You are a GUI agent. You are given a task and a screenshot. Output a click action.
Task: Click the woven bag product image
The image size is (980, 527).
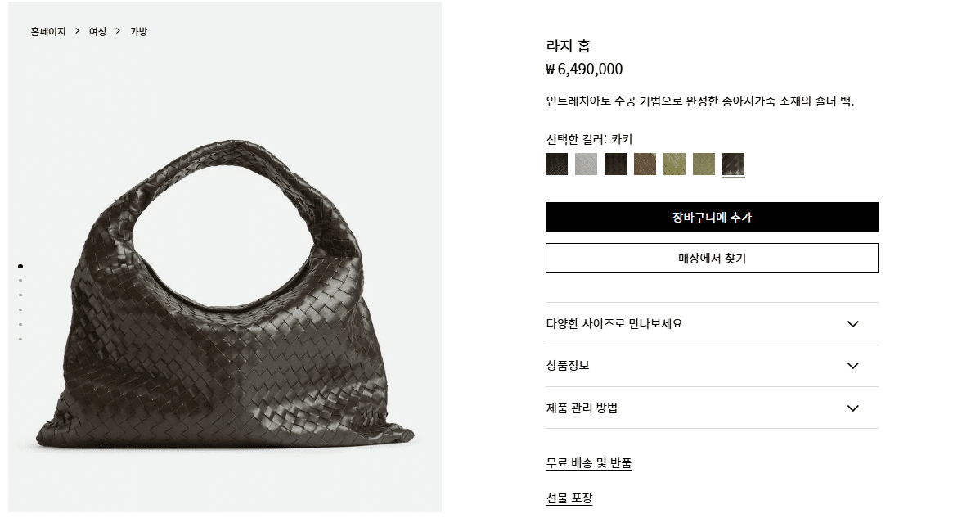pyautogui.click(x=225, y=294)
